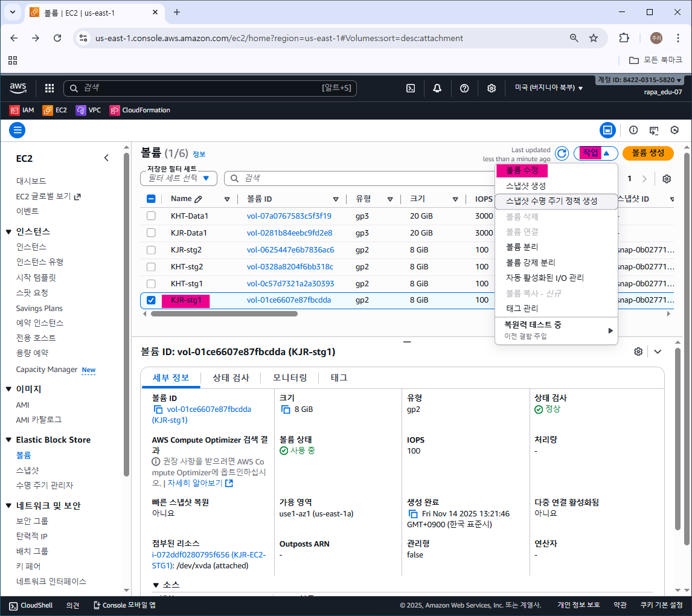
Task: Toggle the select-all volumes checkbox
Action: click(151, 199)
